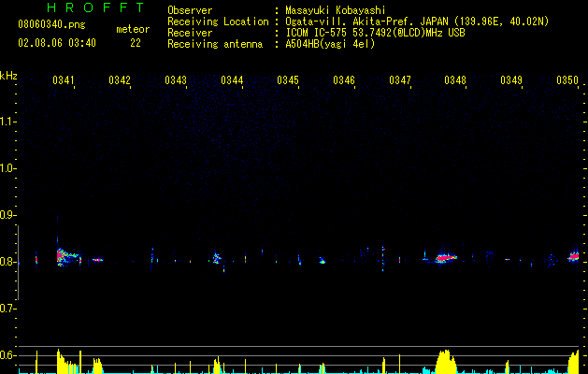This screenshot has width=588, height=374.
Task: Click the Receiving Location field label
Action: tap(218, 22)
